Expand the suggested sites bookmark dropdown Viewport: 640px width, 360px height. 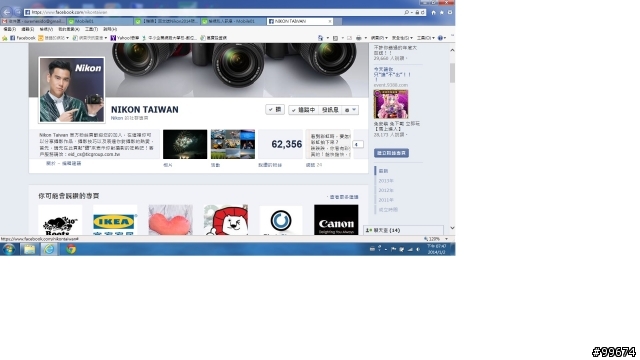(67, 38)
